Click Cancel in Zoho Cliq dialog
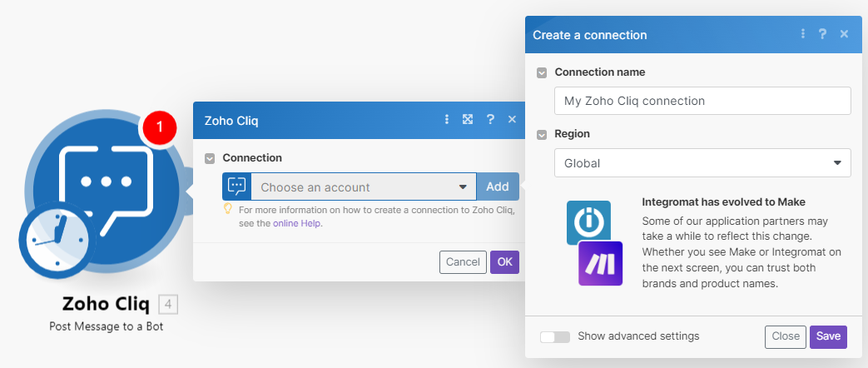Screen dimensions: 868x368 (463, 262)
